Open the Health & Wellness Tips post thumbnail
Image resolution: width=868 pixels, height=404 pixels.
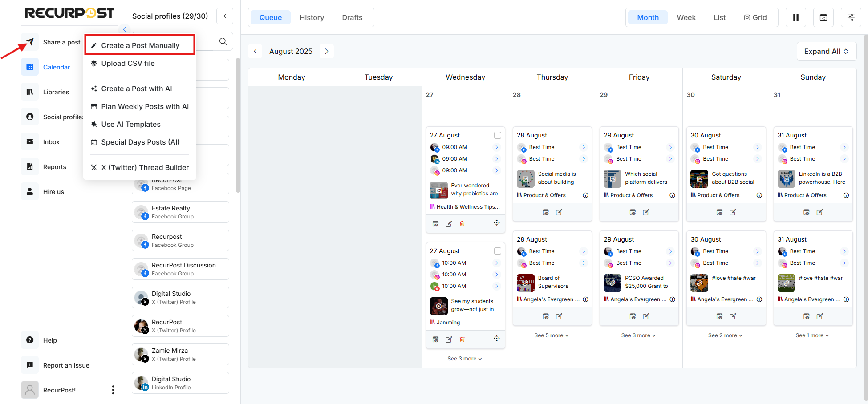[x=439, y=190]
